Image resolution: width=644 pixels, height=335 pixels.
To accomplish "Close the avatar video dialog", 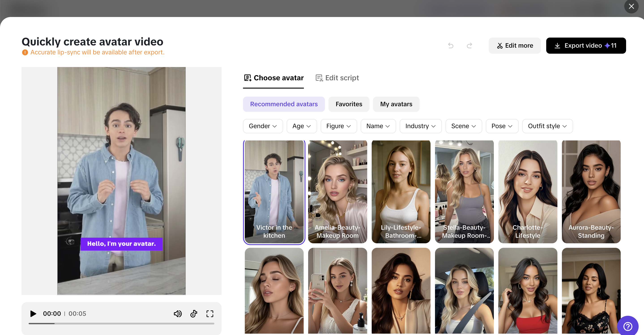I will pyautogui.click(x=631, y=6).
